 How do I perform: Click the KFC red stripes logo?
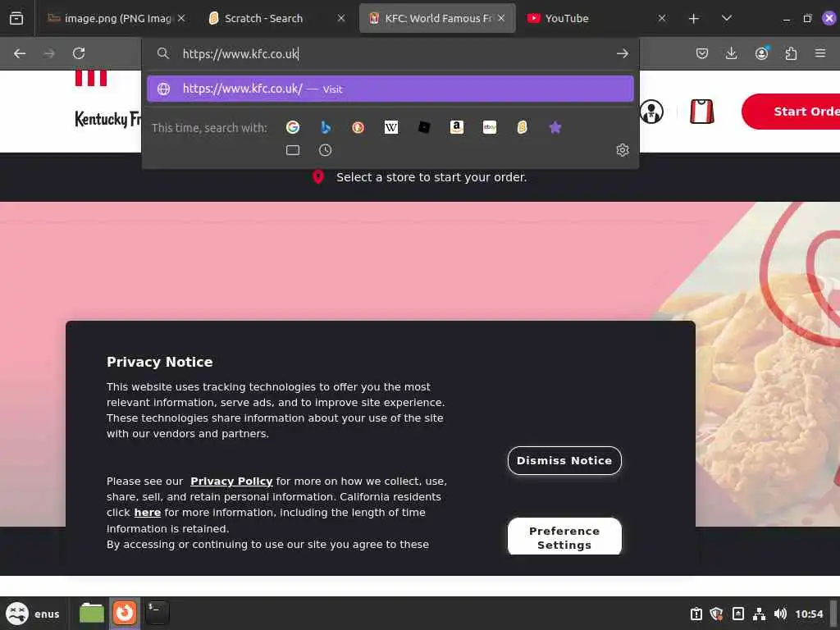pos(91,78)
